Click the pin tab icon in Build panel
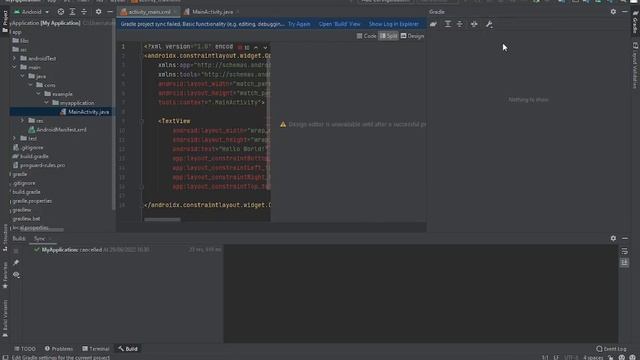The width and height of the screenshot is (640, 360). [x=16, y=262]
